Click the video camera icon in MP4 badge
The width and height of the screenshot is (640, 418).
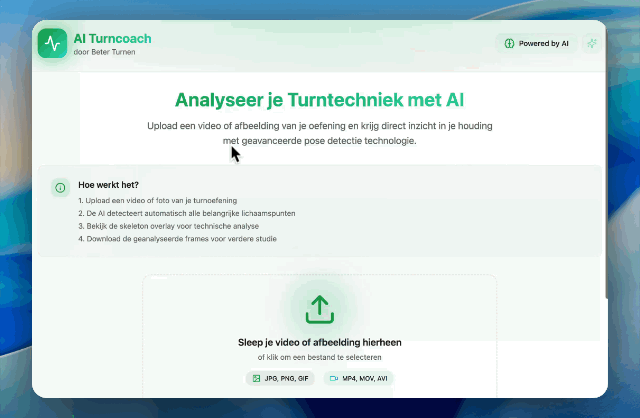[333, 379]
